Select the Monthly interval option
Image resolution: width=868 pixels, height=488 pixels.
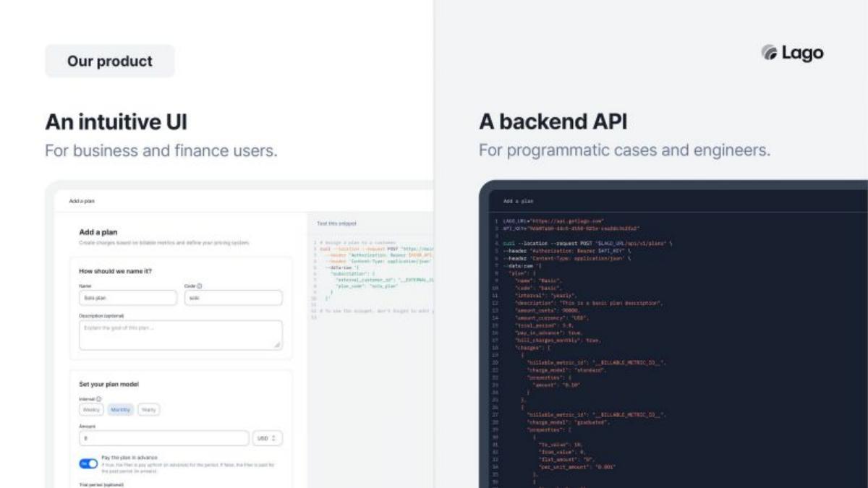coord(121,409)
